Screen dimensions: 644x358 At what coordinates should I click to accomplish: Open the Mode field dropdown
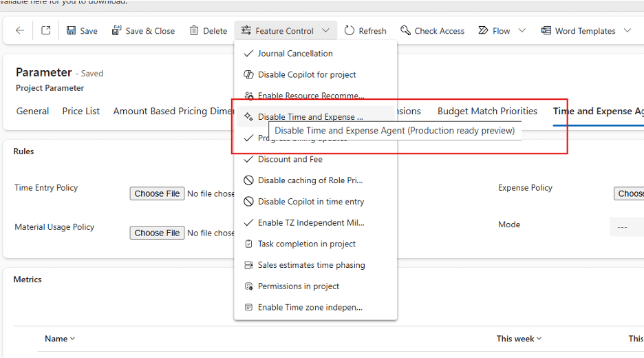coord(625,227)
